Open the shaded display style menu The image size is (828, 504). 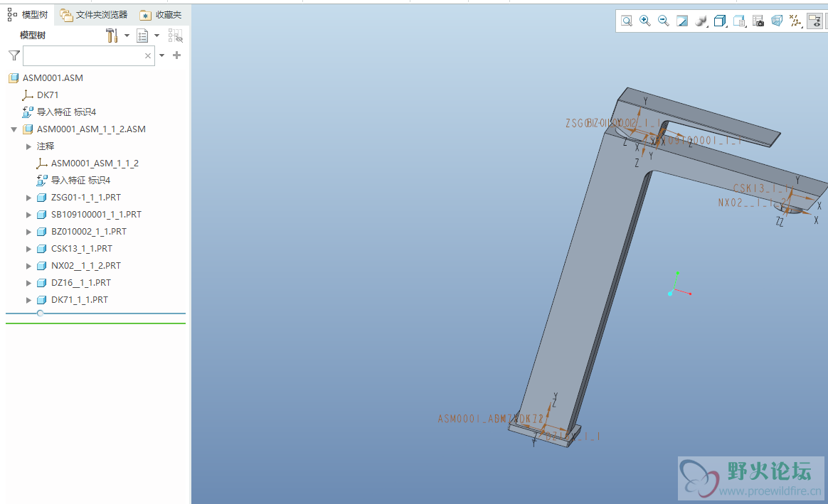click(x=701, y=21)
